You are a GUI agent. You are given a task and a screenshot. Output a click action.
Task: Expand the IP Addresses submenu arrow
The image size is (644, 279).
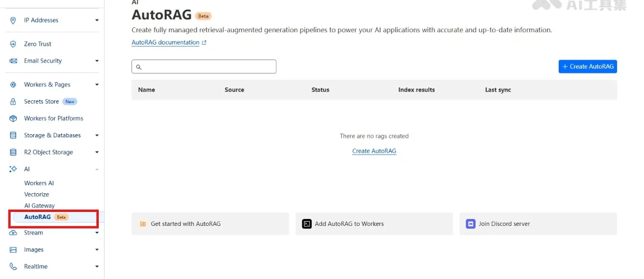click(x=97, y=20)
